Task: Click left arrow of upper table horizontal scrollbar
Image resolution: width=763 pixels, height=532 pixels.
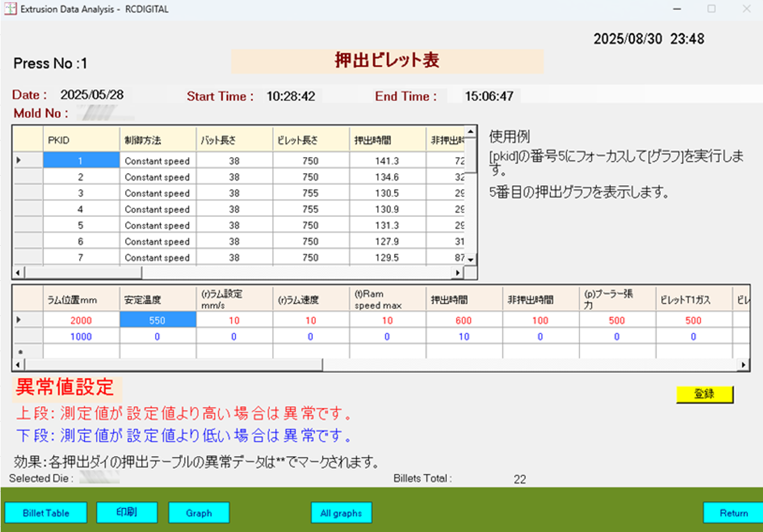Action: click(x=19, y=273)
